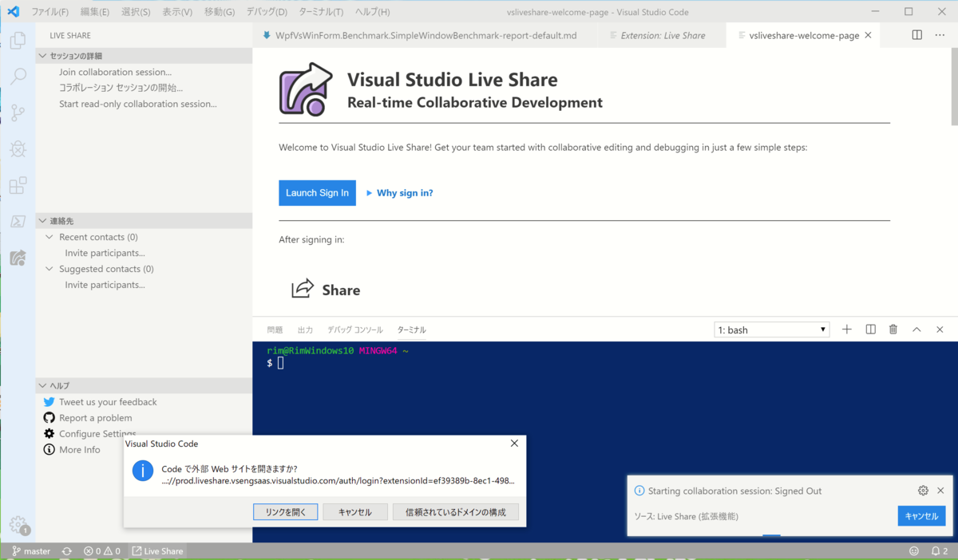Screen dimensions: 958x560
Task: Open the 移動(G) menu
Action: click(x=220, y=12)
